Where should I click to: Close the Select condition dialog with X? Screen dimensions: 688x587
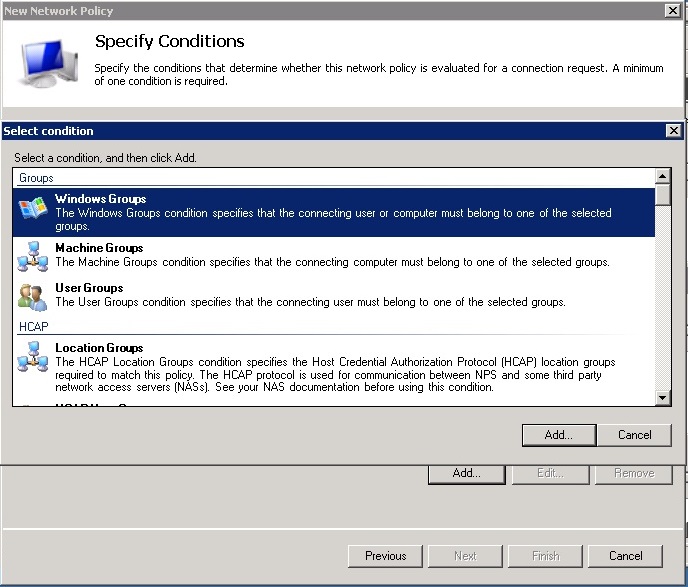(x=673, y=131)
